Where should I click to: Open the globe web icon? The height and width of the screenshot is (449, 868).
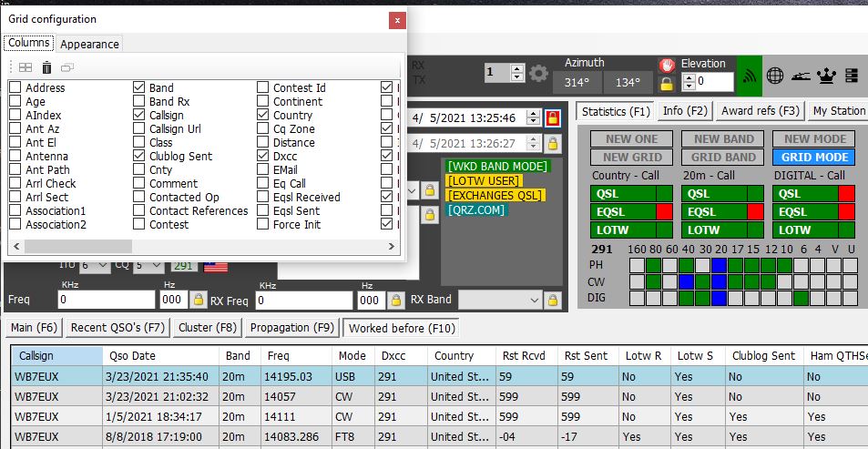click(775, 76)
